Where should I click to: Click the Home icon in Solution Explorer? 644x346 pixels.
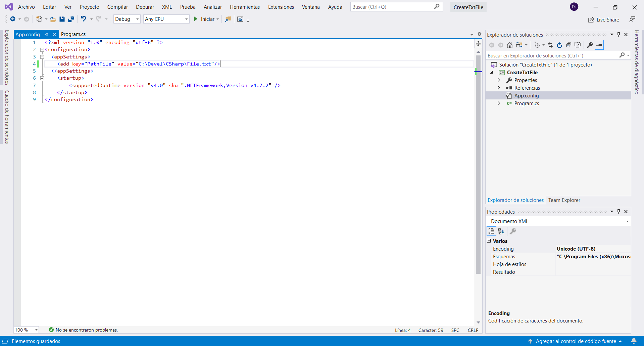pyautogui.click(x=509, y=45)
